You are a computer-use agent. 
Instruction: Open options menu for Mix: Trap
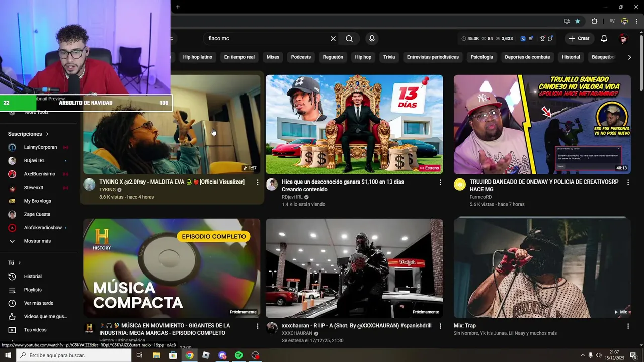[x=628, y=326]
